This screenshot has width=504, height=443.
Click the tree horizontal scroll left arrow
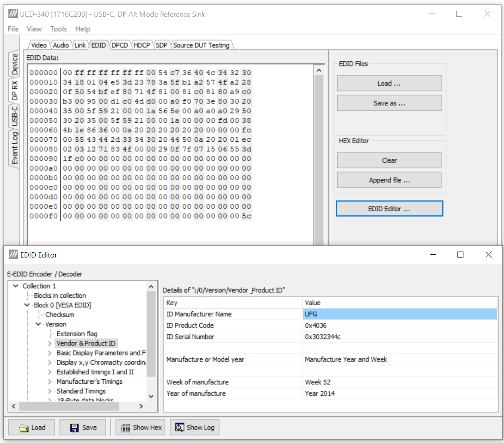tap(14, 406)
